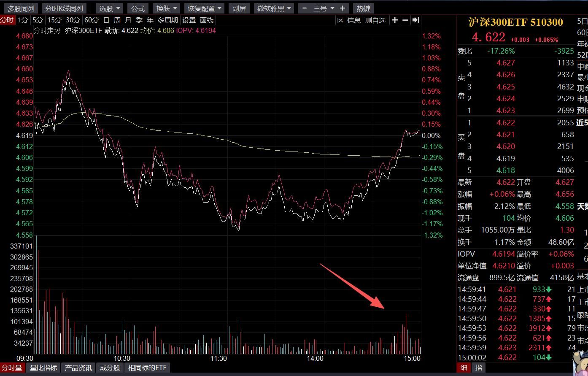Toggle the 副屏 secondary screen
This screenshot has width=588, height=376.
tap(239, 8)
